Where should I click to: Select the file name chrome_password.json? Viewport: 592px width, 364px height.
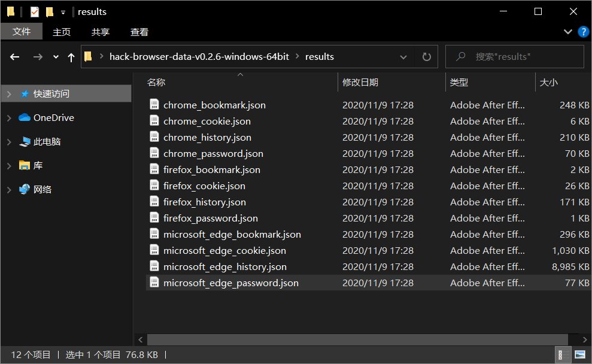point(213,154)
